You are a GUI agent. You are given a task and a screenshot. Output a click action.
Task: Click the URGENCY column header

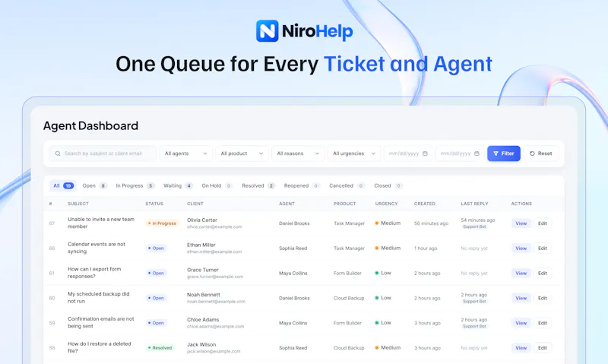[386, 204]
